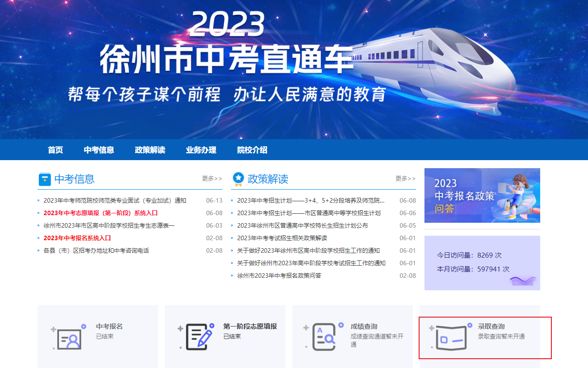Open the 录取查询 card icon
588x369 pixels.
point(451,336)
